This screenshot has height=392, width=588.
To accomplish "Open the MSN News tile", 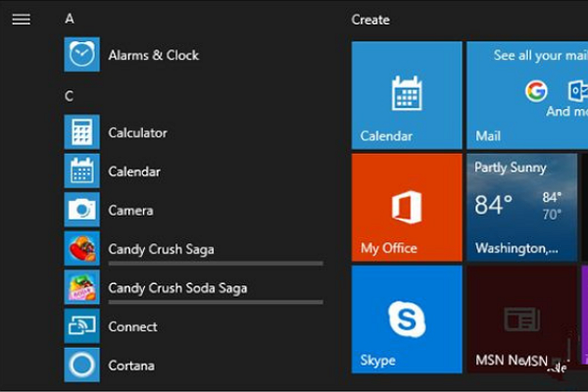I will pos(521,318).
